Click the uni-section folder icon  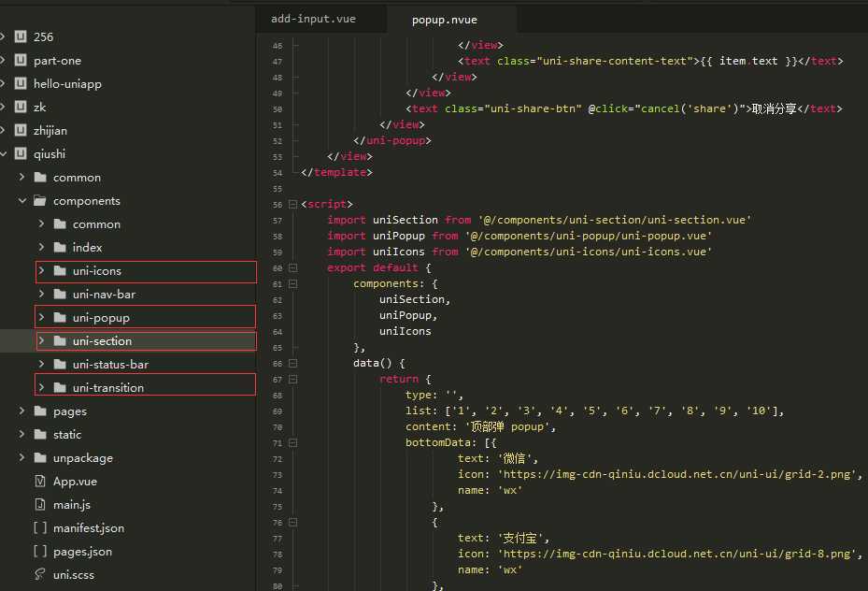pos(60,340)
